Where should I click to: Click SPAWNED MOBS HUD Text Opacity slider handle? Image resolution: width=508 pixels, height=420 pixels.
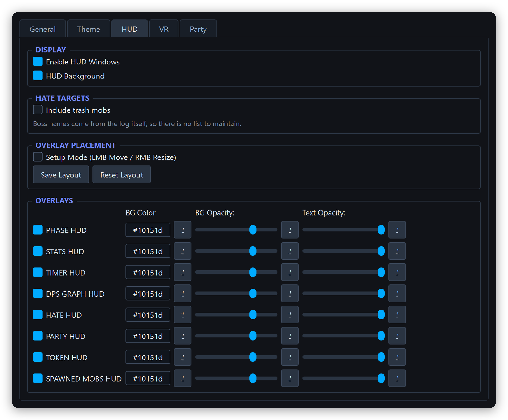pyautogui.click(x=381, y=378)
